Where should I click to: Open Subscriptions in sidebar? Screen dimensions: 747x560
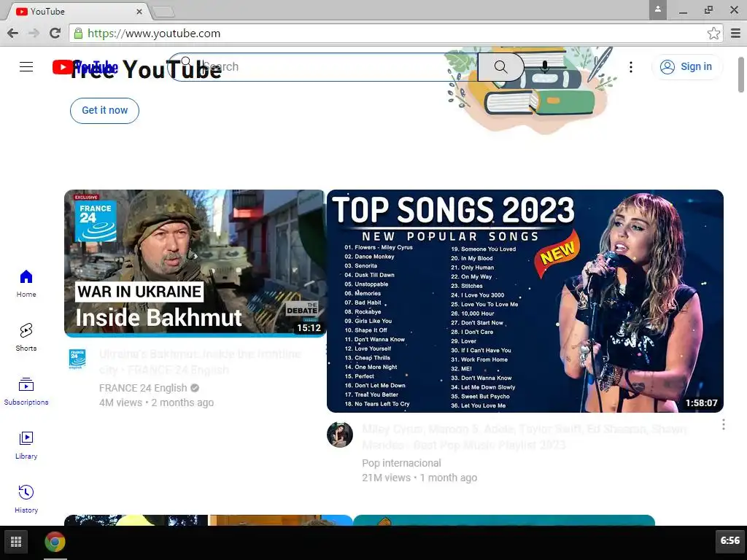(26, 391)
